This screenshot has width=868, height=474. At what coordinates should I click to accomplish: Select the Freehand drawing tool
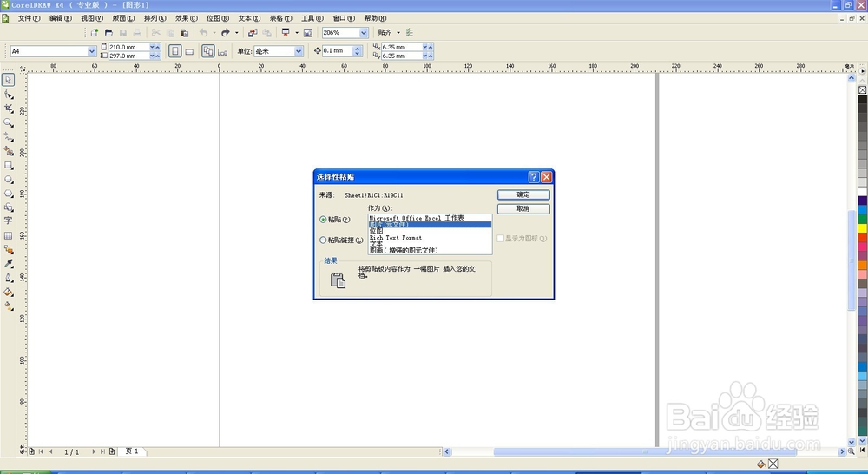click(x=9, y=137)
